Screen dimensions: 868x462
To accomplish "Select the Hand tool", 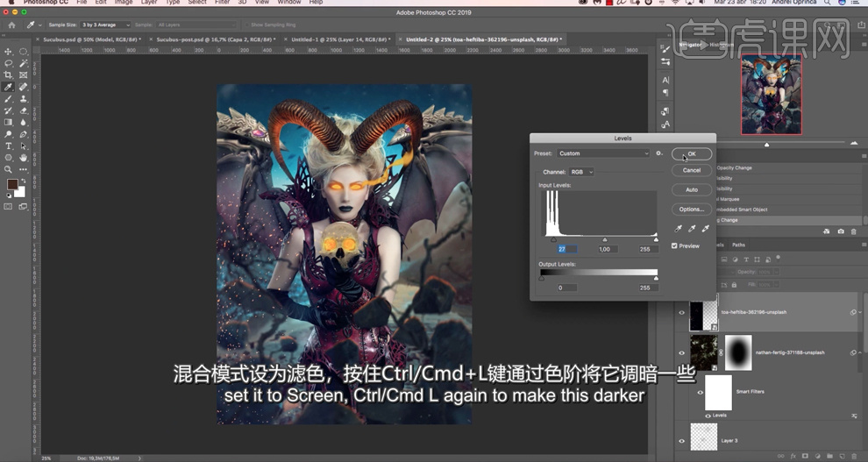I will 24,158.
